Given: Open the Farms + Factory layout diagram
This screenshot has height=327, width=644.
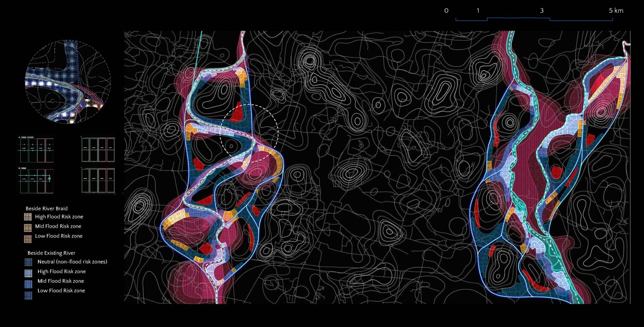Looking at the screenshot, I should click(36, 150).
